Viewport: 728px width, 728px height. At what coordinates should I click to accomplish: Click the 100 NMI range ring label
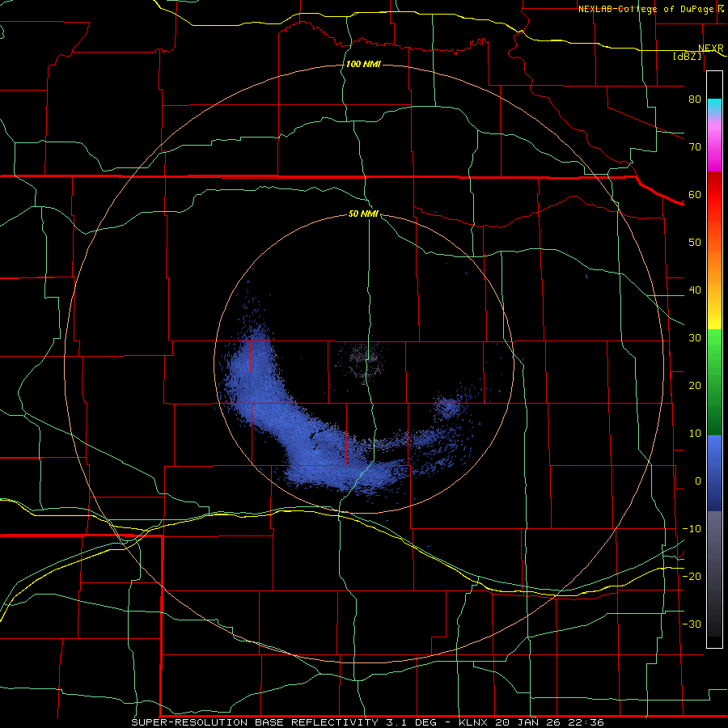click(x=363, y=64)
